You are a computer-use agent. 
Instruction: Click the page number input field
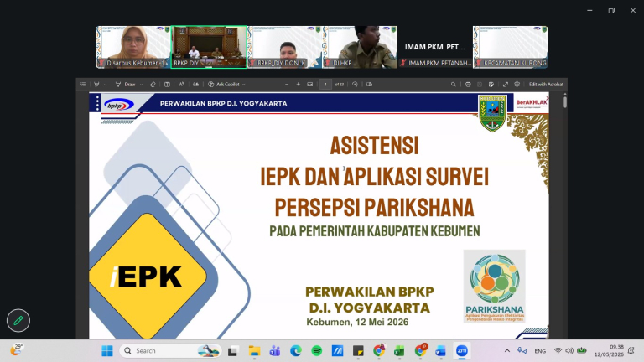click(325, 84)
